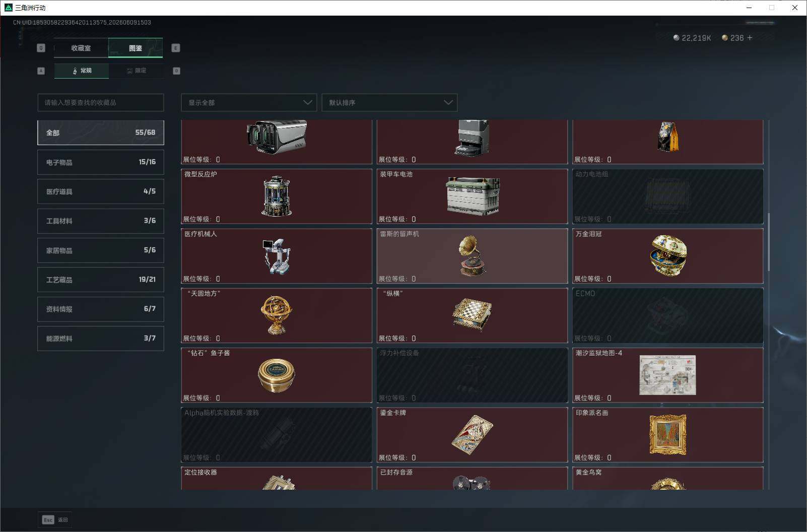The image size is (807, 532).
Task: Click the Esc 返回 back button
Action: point(55,520)
